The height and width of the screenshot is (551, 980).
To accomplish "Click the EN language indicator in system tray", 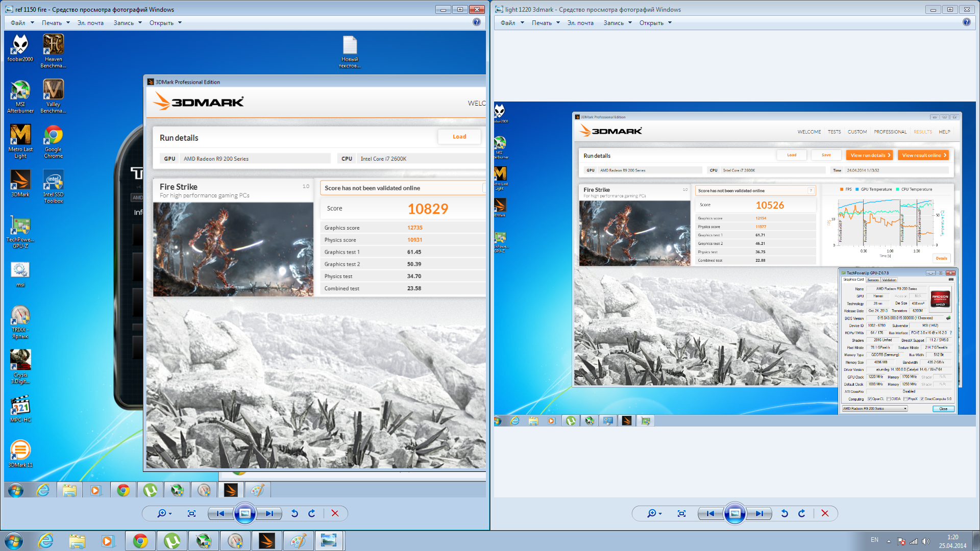I will coord(874,540).
